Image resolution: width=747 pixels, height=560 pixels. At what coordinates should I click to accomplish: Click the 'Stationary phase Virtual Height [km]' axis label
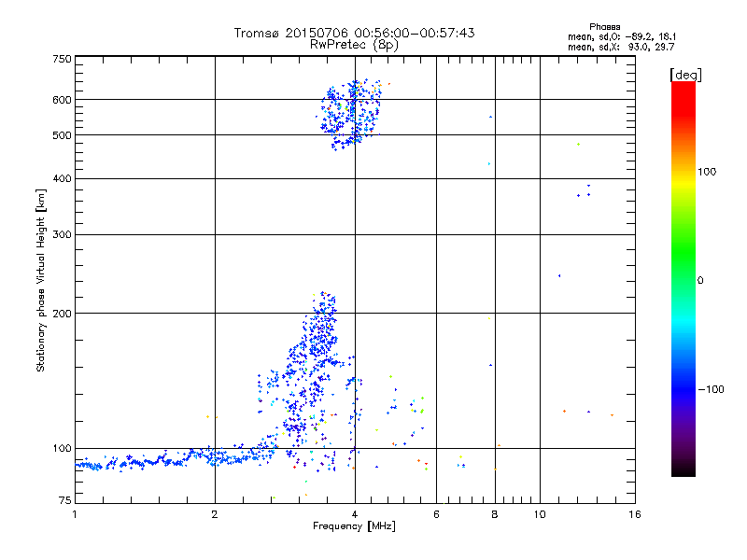click(x=40, y=281)
